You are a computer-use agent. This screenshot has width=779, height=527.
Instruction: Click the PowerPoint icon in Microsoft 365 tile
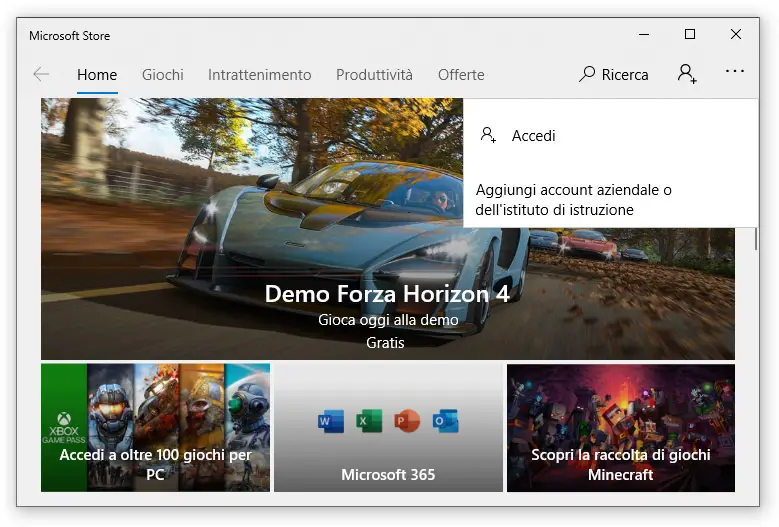tap(407, 421)
